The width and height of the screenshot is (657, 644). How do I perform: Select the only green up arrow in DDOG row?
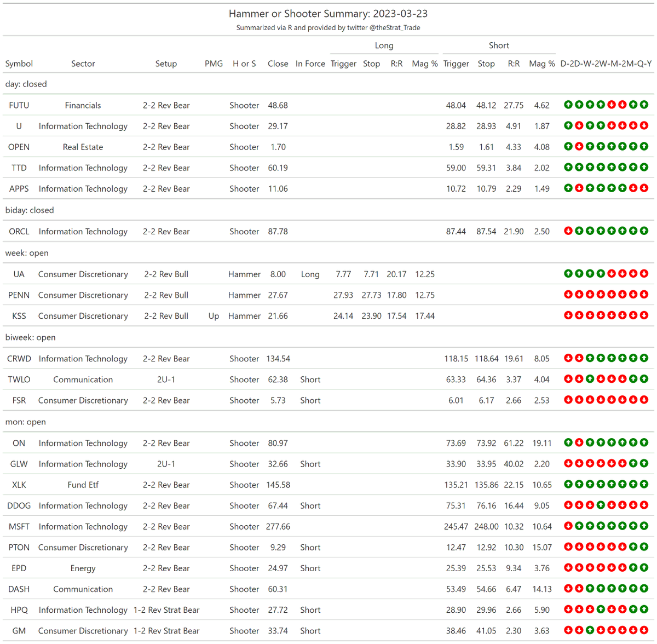point(601,504)
